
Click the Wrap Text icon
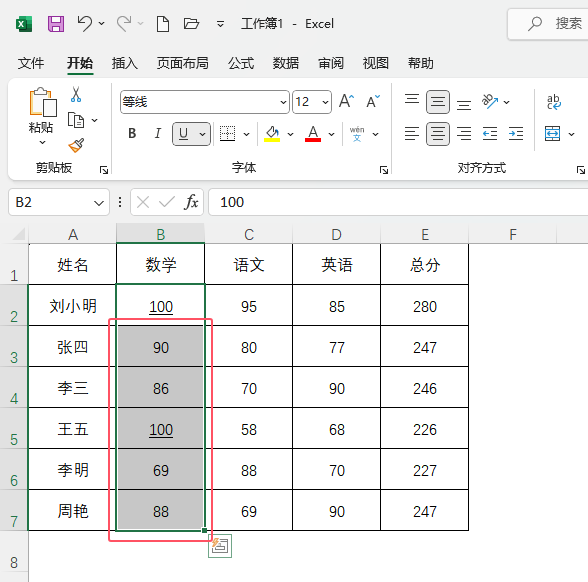coord(554,102)
